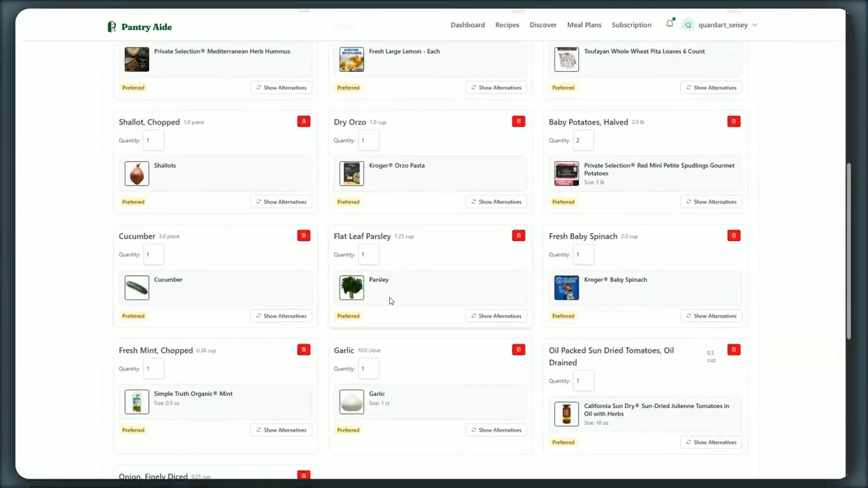Delete the Garlic ingredient
868x488 pixels.
pos(519,349)
